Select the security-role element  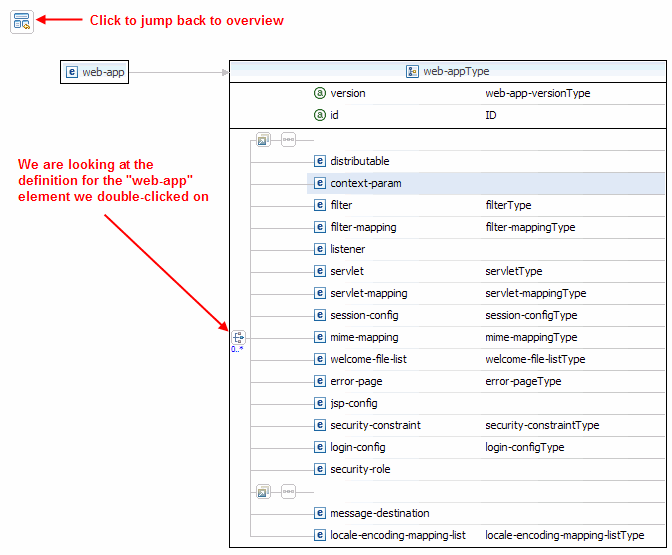tap(360, 469)
